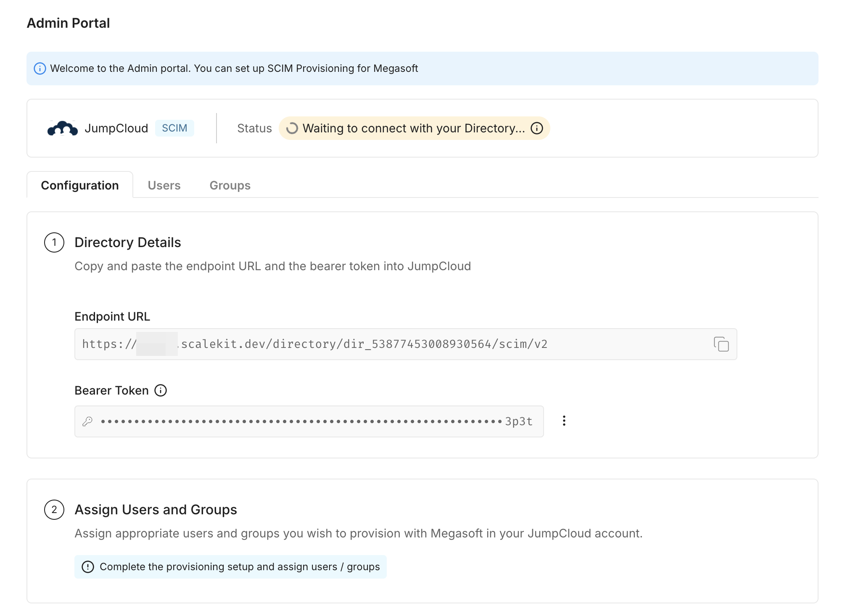The width and height of the screenshot is (845, 616).
Task: Expand the Bearer Token options menu
Action: 563,421
